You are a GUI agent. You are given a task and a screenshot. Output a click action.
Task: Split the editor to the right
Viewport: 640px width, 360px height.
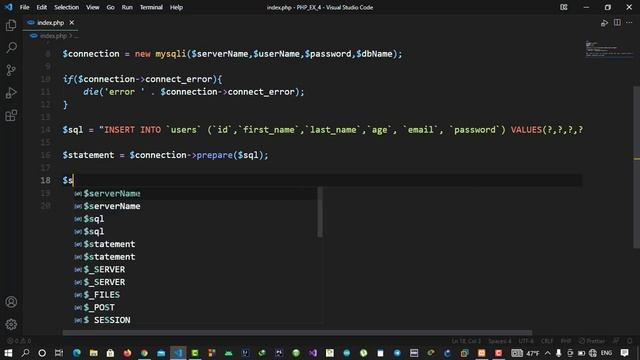(617, 22)
